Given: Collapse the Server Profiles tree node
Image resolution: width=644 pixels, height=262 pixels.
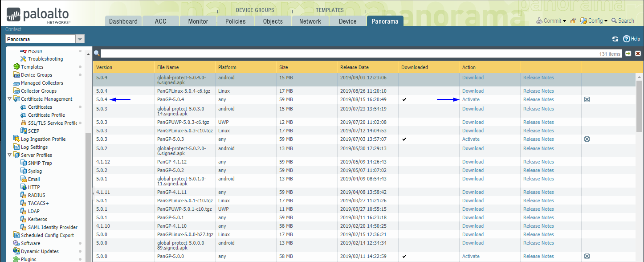Looking at the screenshot, I should tap(9, 155).
